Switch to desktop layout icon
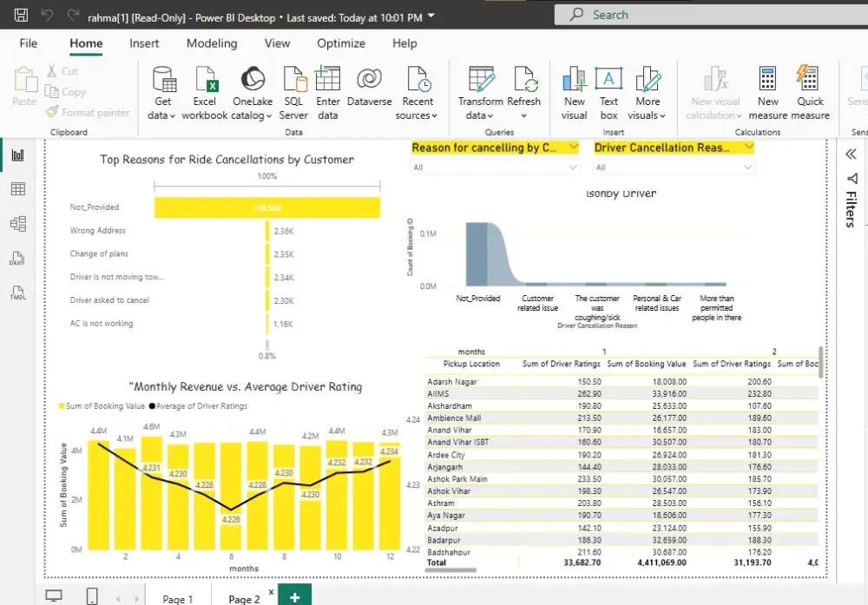 (54, 595)
